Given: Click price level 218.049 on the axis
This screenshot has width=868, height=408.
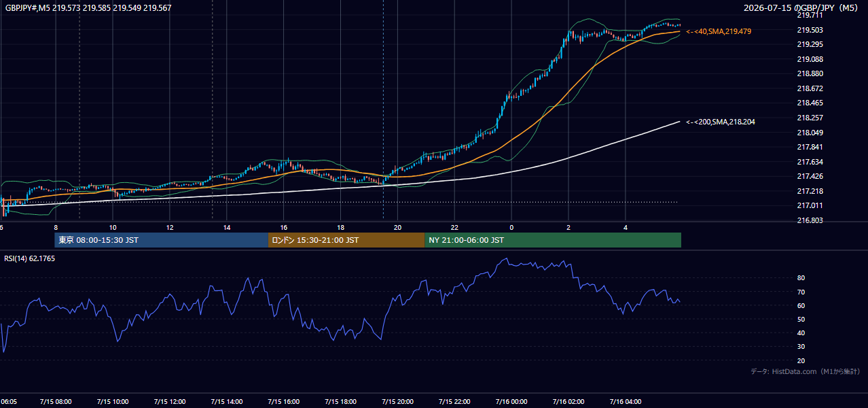Looking at the screenshot, I should click(x=810, y=133).
